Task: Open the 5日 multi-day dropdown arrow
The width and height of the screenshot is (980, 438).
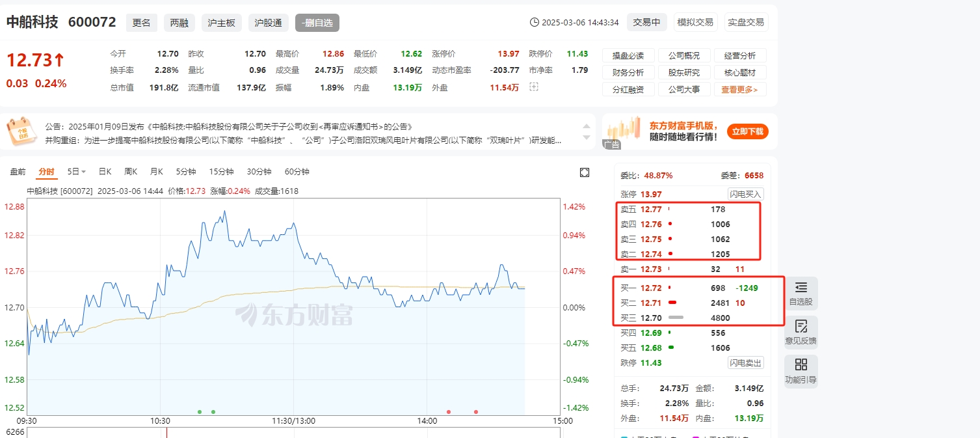Action: (83, 172)
